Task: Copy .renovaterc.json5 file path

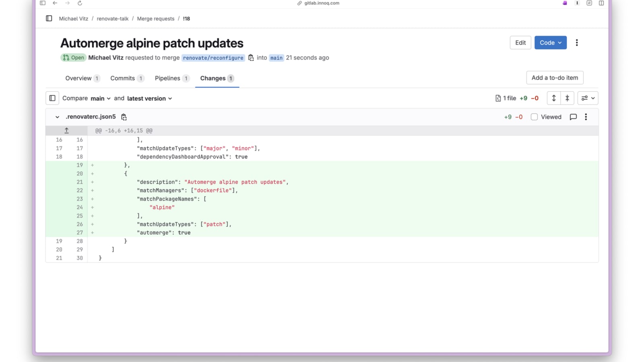Action: click(124, 117)
